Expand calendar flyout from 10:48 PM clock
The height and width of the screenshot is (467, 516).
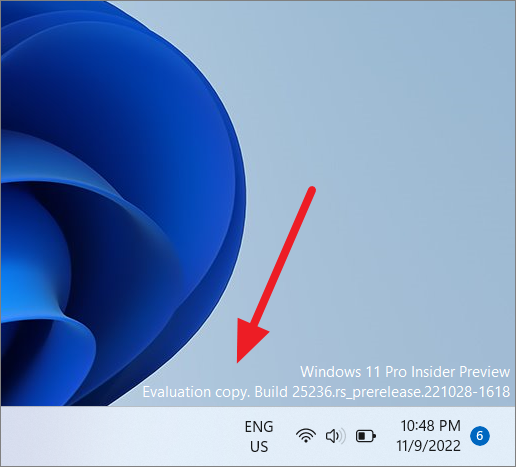tap(430, 426)
